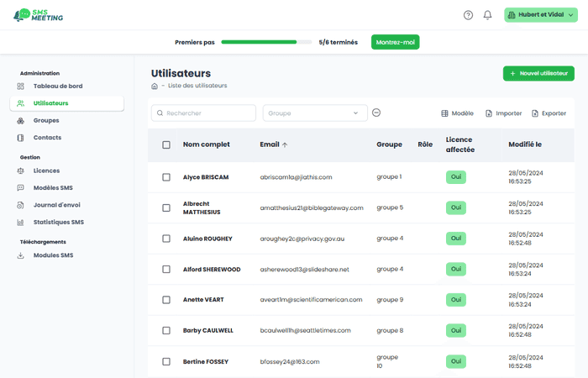Image resolution: width=588 pixels, height=378 pixels.
Task: Expand the Hubert et Vidal account menu
Action: 541,15
